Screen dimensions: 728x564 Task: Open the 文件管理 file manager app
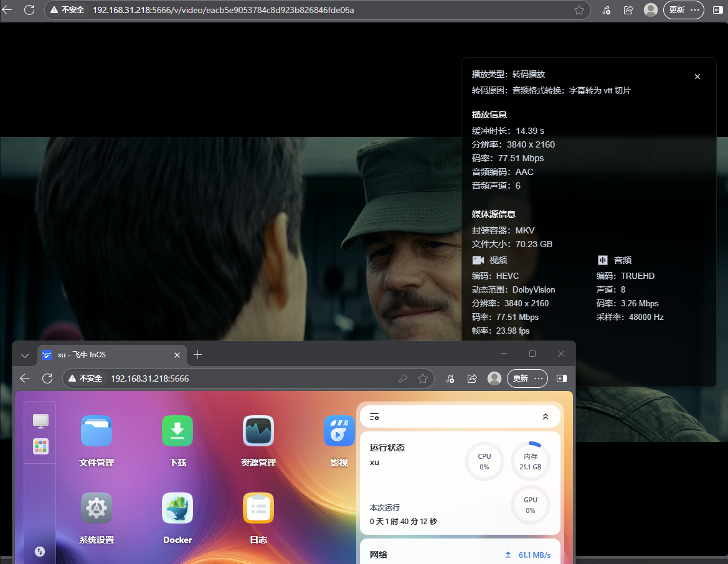tap(97, 431)
